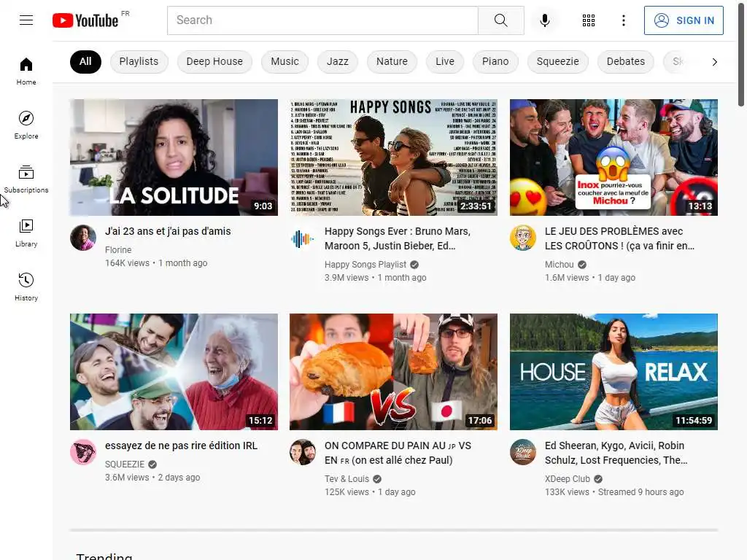
Task: Open title "ON COMPARE DU PAIN AU JP VS"
Action: pyautogui.click(x=398, y=452)
